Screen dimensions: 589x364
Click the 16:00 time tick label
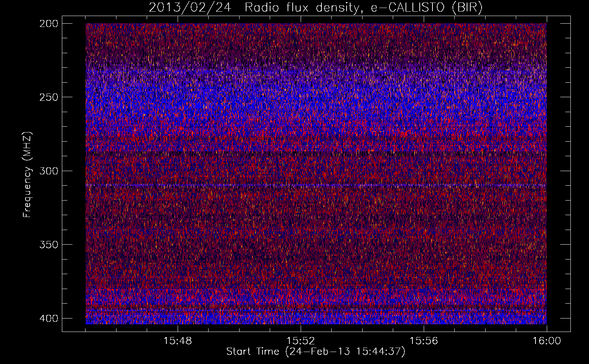[x=547, y=341]
